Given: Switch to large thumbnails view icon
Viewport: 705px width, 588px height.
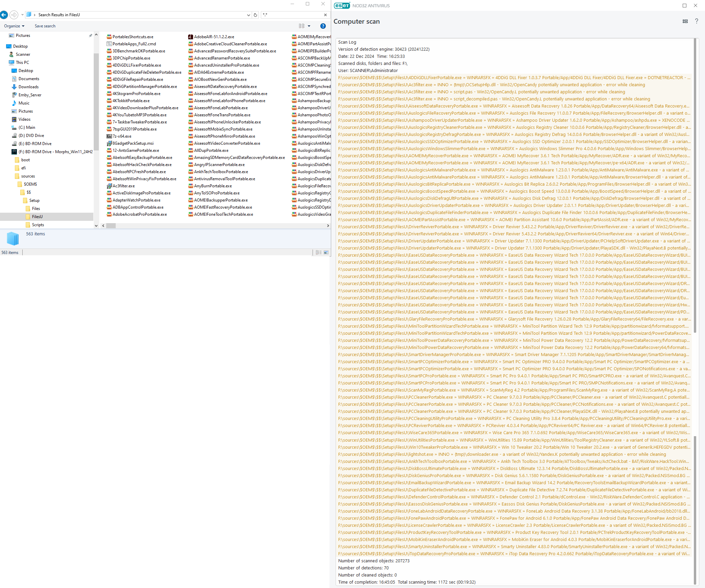Looking at the screenshot, I should (x=326, y=253).
